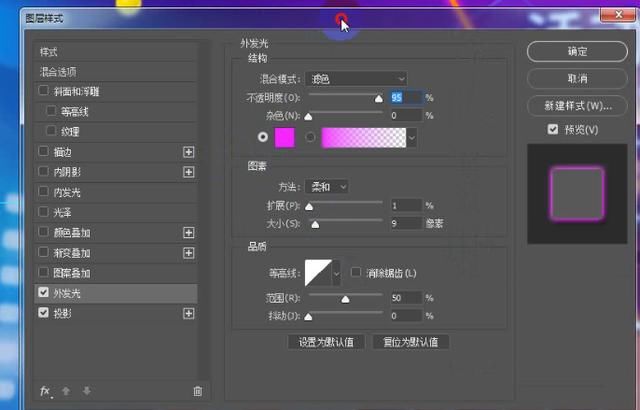
Task: Select the 内发光 style entry
Action: point(116,192)
